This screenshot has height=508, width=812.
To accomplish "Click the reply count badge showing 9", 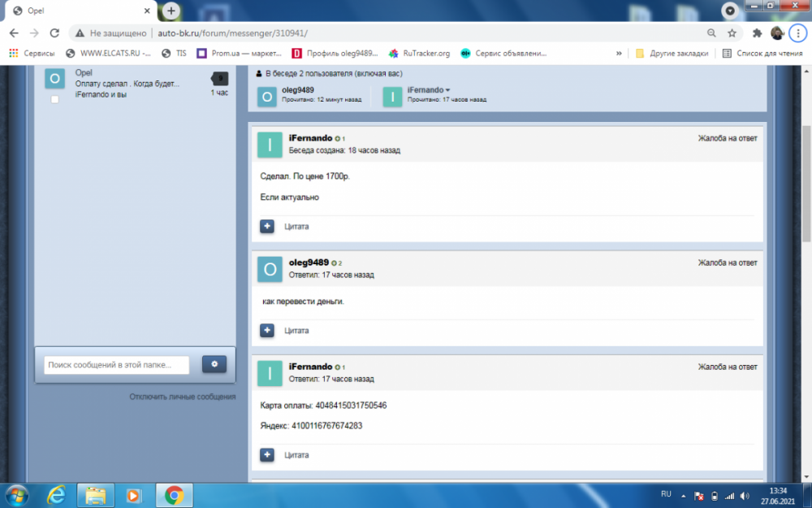I will pos(219,78).
